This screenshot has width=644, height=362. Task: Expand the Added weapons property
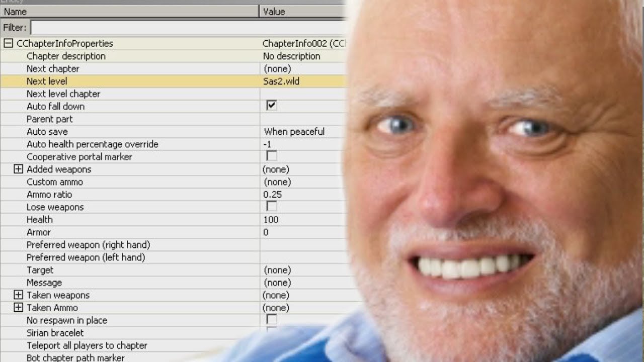pos(19,169)
